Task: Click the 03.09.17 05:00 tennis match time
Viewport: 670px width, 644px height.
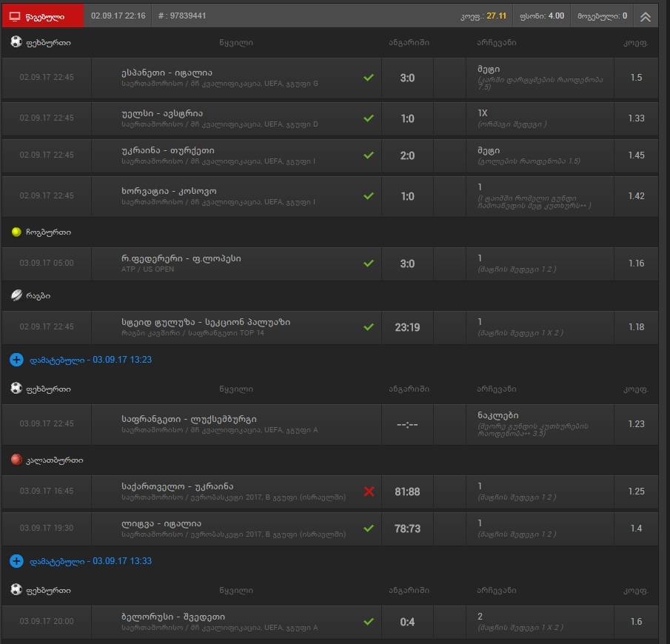Action: point(47,263)
